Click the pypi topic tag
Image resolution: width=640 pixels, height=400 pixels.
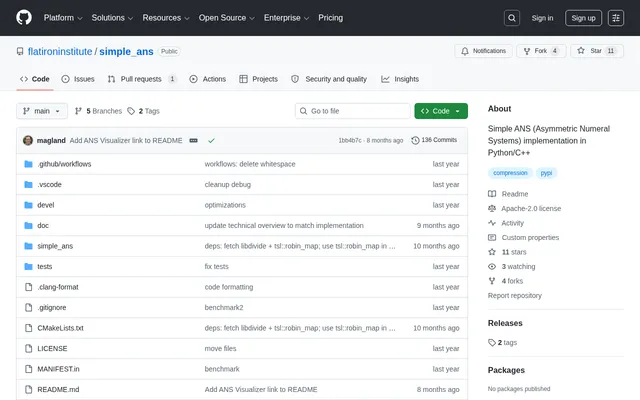[546, 173]
